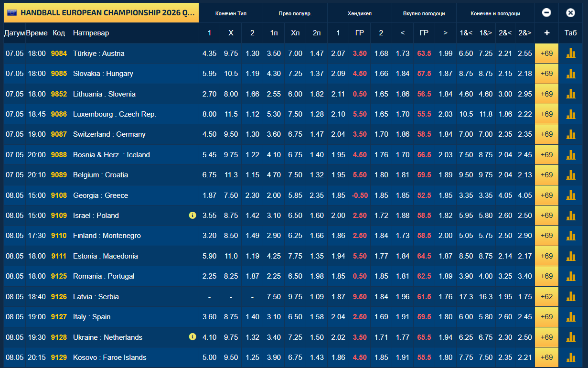
Task: Open statistics chart icon for Estonia : Macedonia
Action: pyautogui.click(x=570, y=256)
